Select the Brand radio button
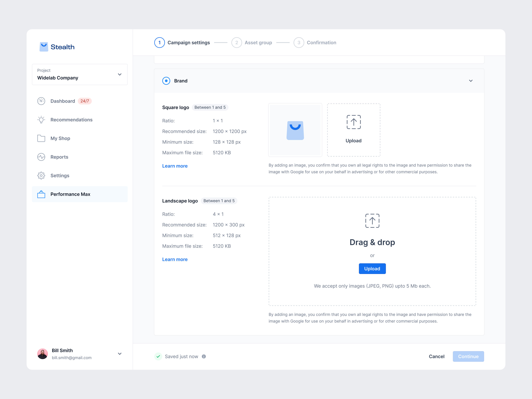Image resolution: width=532 pixels, height=399 pixels. point(166,81)
